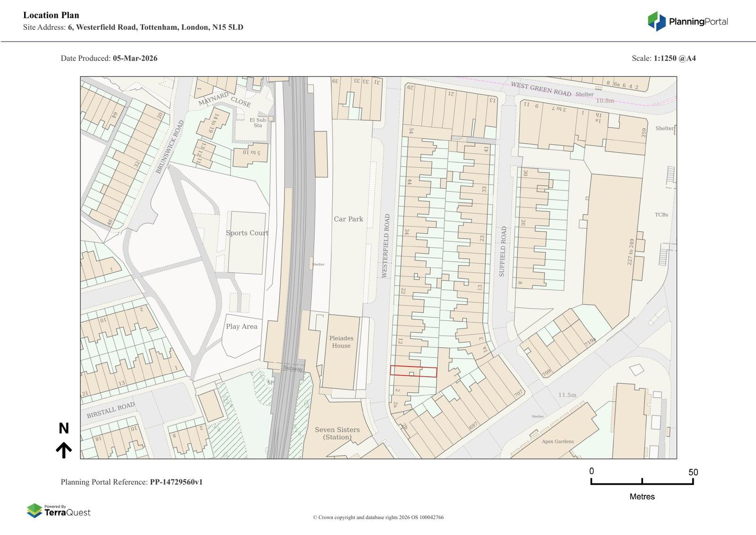756x535 pixels.
Task: Select the Seven Sisters (Station) label
Action: 337,433
